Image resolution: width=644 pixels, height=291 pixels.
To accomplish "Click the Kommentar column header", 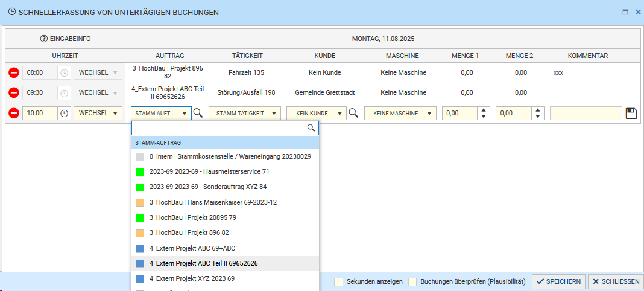I will [588, 56].
